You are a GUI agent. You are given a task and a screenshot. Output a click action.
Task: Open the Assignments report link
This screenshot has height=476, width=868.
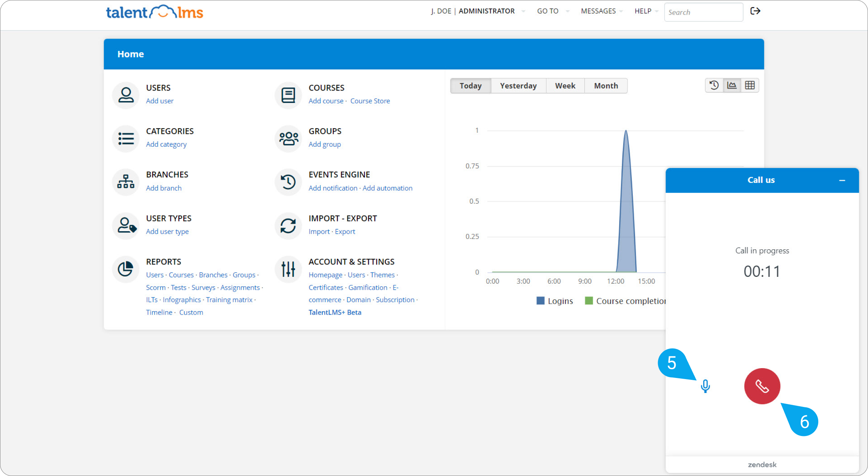click(240, 287)
